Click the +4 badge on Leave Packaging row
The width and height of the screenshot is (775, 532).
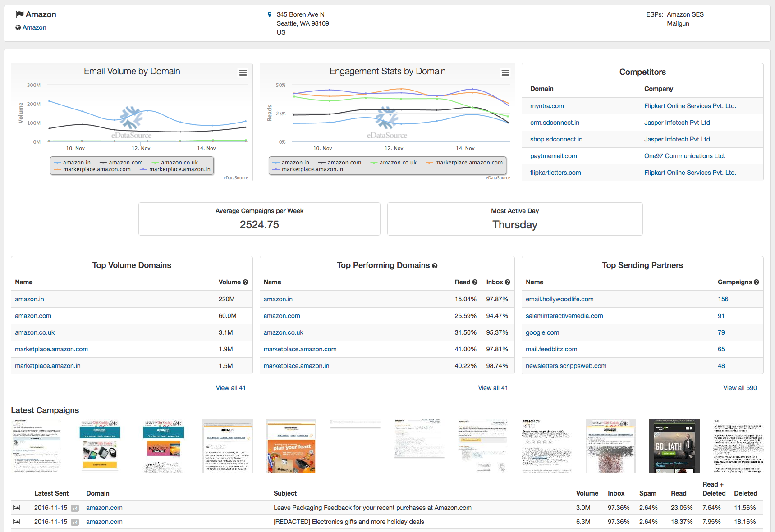[x=75, y=508]
